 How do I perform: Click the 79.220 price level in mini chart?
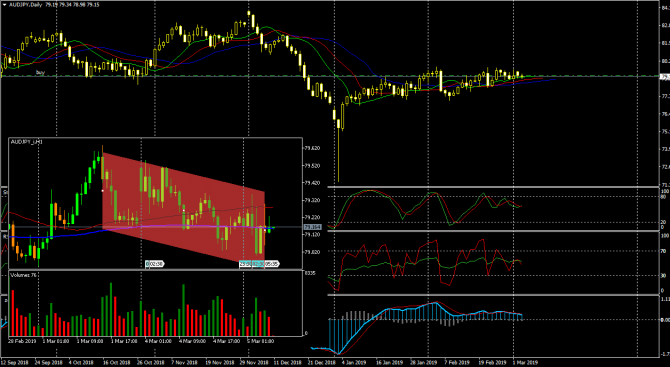pos(311,217)
